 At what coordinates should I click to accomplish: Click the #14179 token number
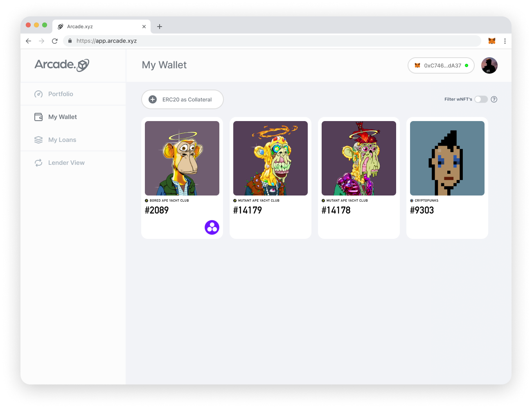(248, 210)
